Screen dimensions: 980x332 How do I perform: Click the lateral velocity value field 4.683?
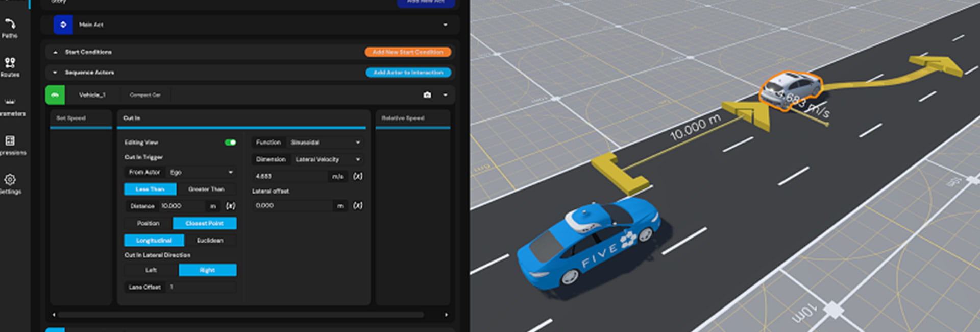(x=290, y=176)
